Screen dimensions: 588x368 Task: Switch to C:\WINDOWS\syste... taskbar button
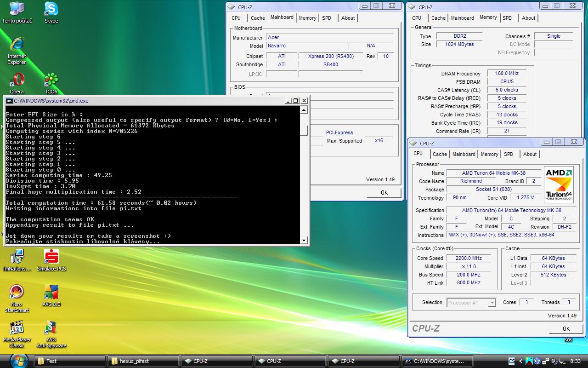(438, 361)
